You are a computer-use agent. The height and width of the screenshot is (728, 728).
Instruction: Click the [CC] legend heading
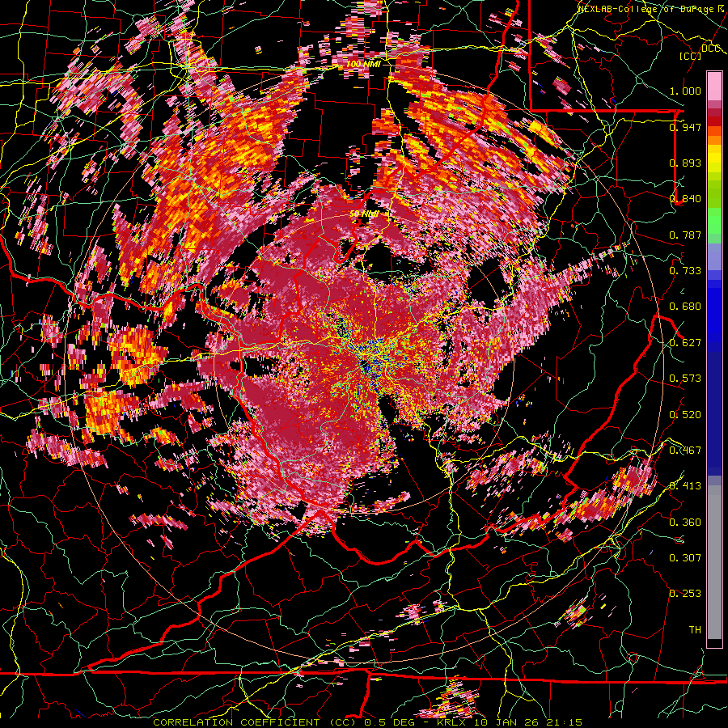click(691, 56)
